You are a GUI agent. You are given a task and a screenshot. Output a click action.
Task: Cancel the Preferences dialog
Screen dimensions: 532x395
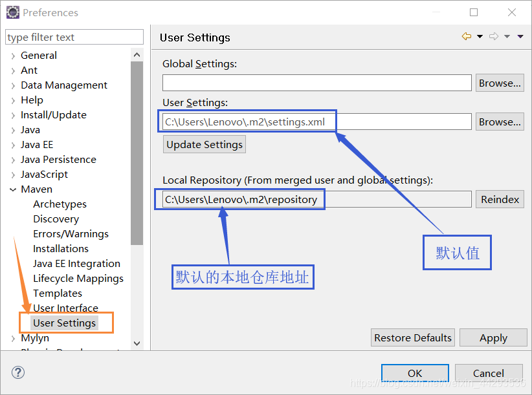coord(489,373)
